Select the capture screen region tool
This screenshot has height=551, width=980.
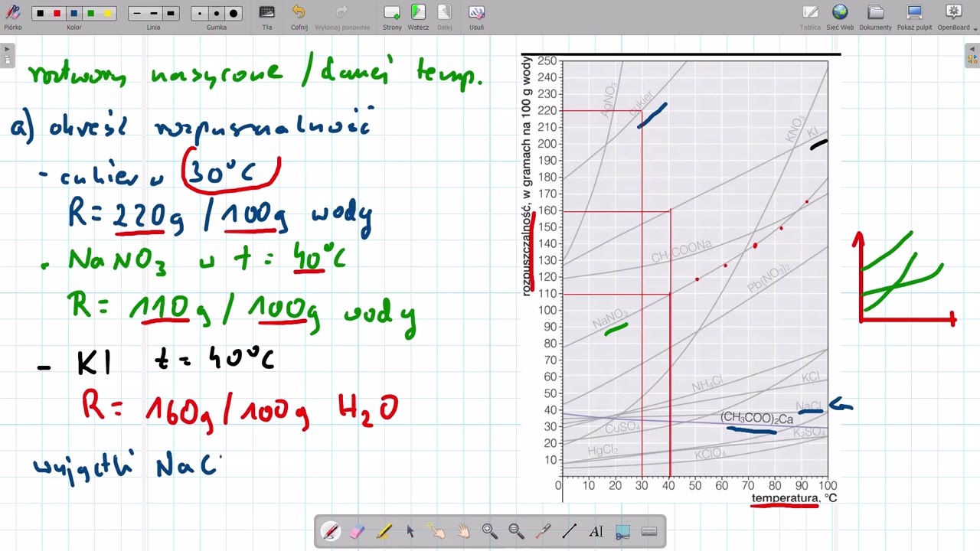(622, 531)
